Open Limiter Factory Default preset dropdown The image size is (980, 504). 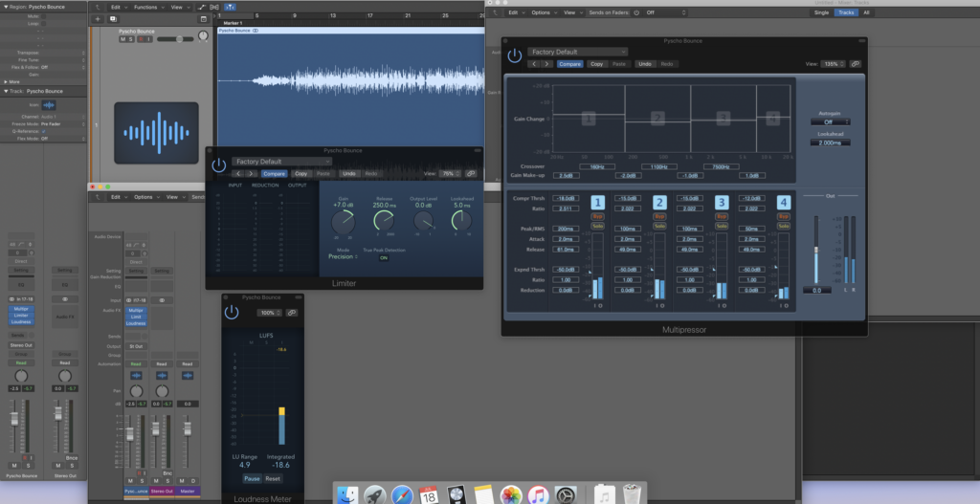click(282, 161)
